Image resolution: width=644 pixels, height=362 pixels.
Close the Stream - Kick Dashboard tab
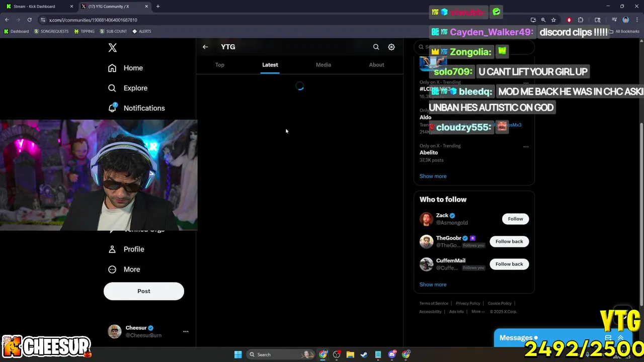(71, 7)
